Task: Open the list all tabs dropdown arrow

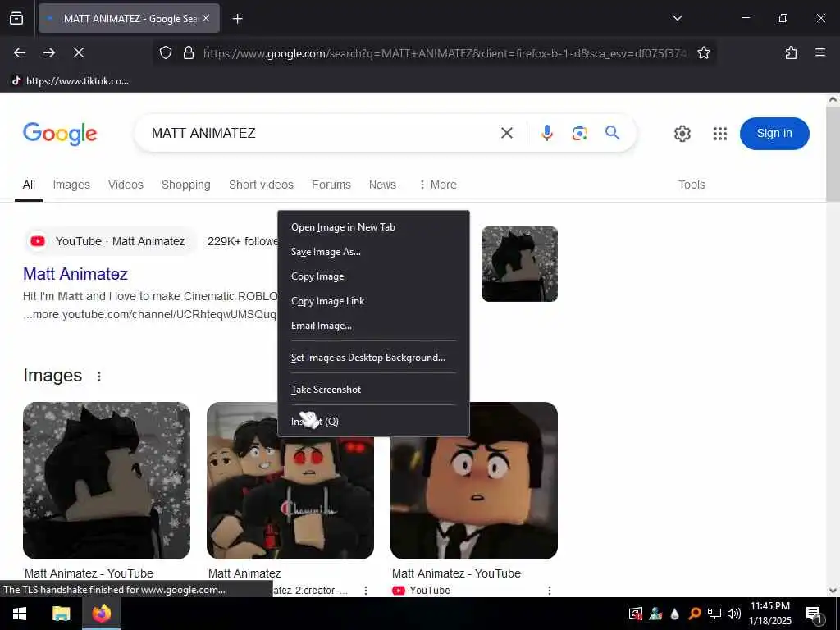Action: (677, 18)
